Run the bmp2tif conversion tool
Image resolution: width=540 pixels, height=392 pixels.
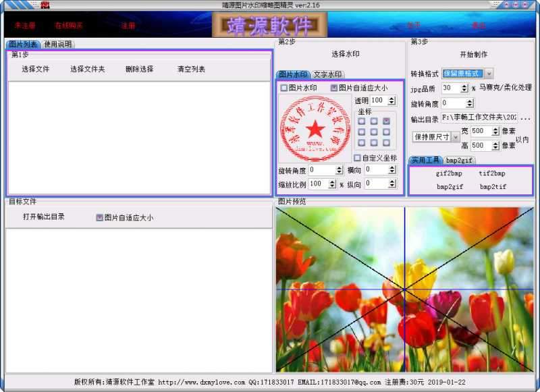(x=491, y=187)
